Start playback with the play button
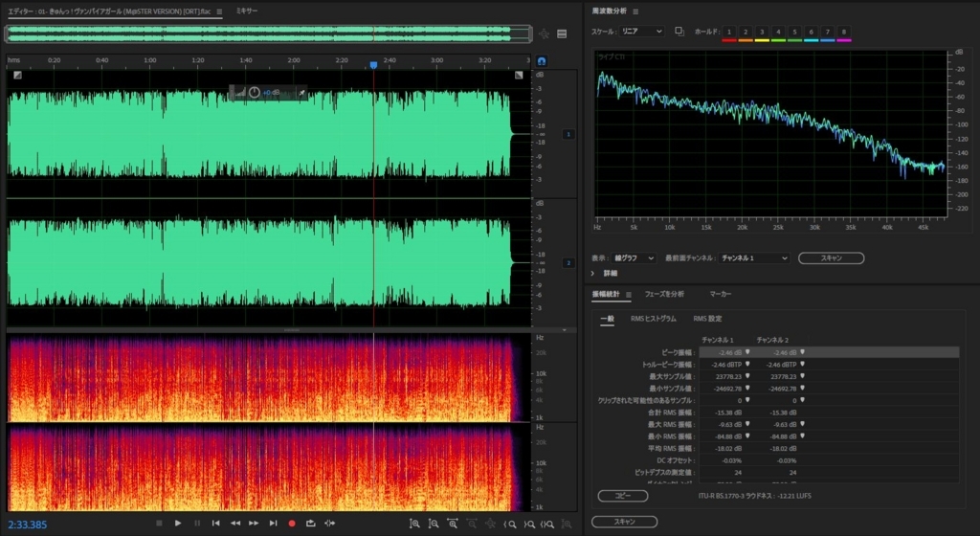 (178, 524)
